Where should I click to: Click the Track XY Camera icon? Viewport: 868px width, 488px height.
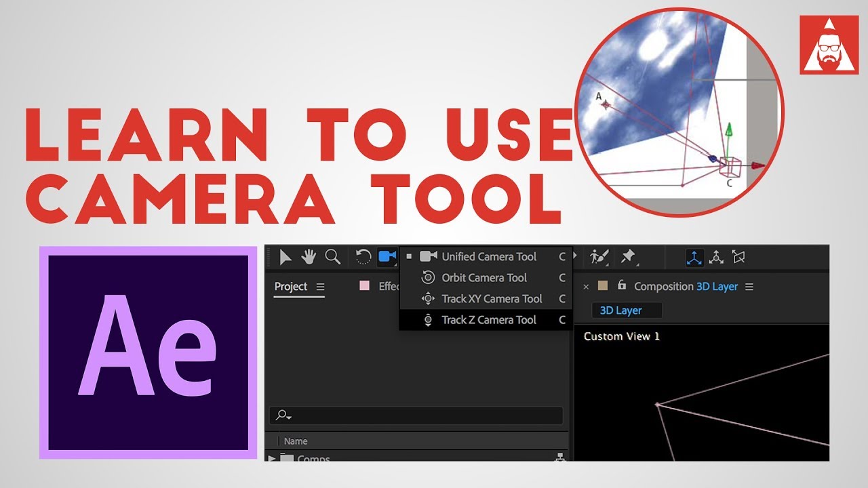[x=428, y=299]
